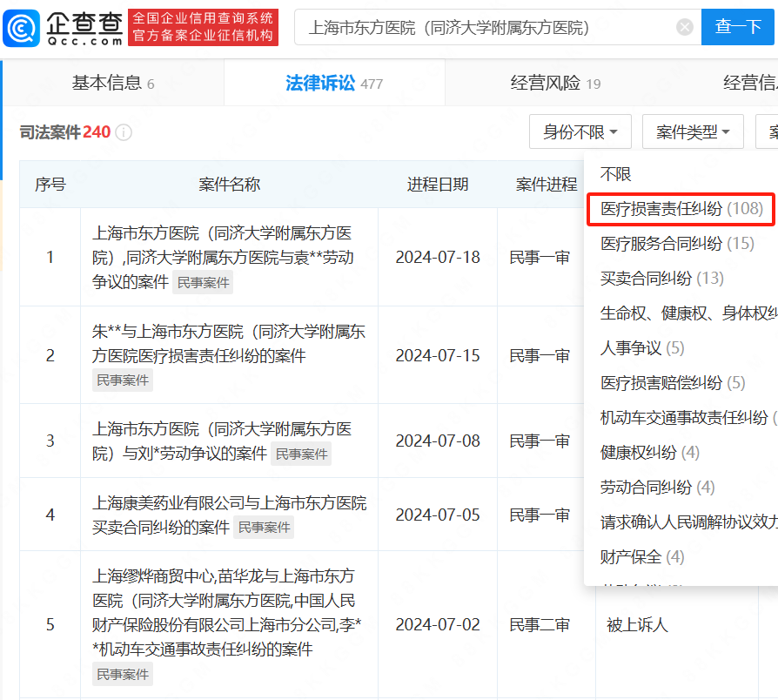
Task: Open the 身份不限 filter dropdown
Action: click(580, 131)
